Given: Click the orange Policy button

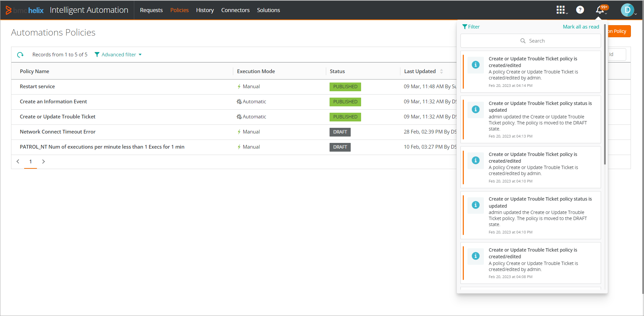Looking at the screenshot, I should click(620, 31).
